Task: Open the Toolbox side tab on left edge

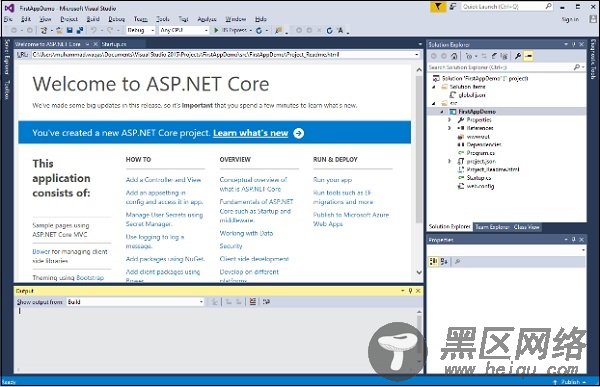Action: tap(7, 90)
